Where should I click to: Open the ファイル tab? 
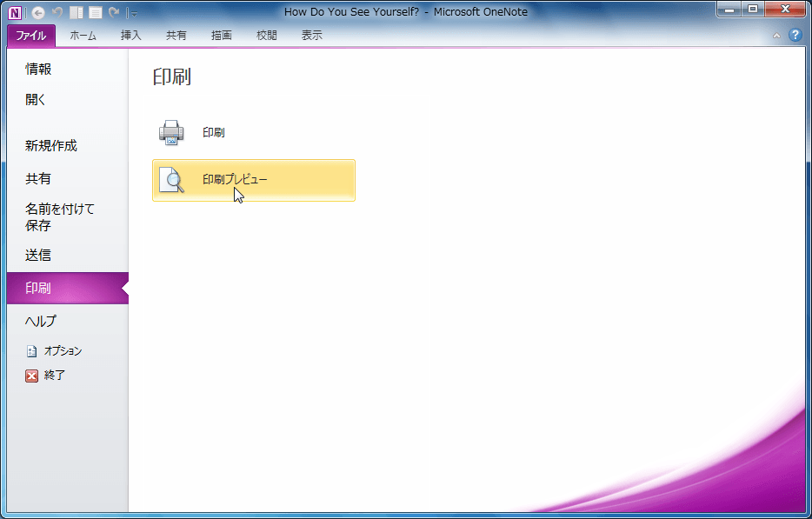tap(31, 36)
